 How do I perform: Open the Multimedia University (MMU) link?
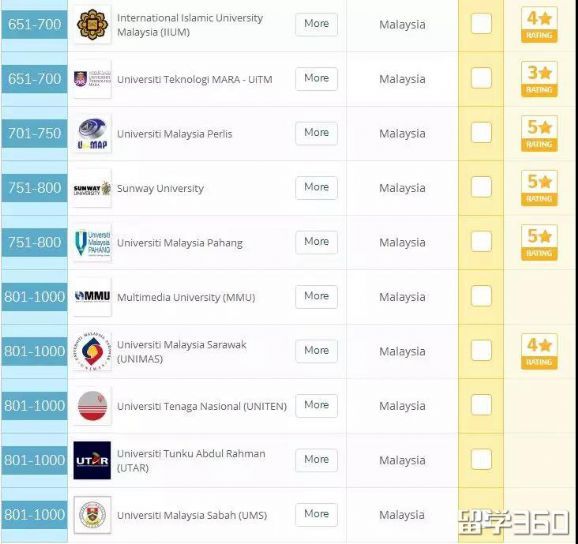click(x=186, y=297)
